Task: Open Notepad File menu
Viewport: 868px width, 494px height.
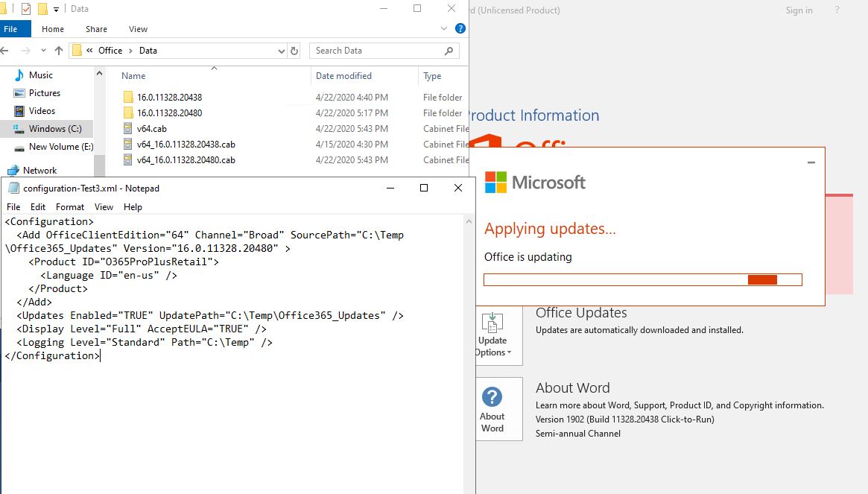Action: (13, 207)
